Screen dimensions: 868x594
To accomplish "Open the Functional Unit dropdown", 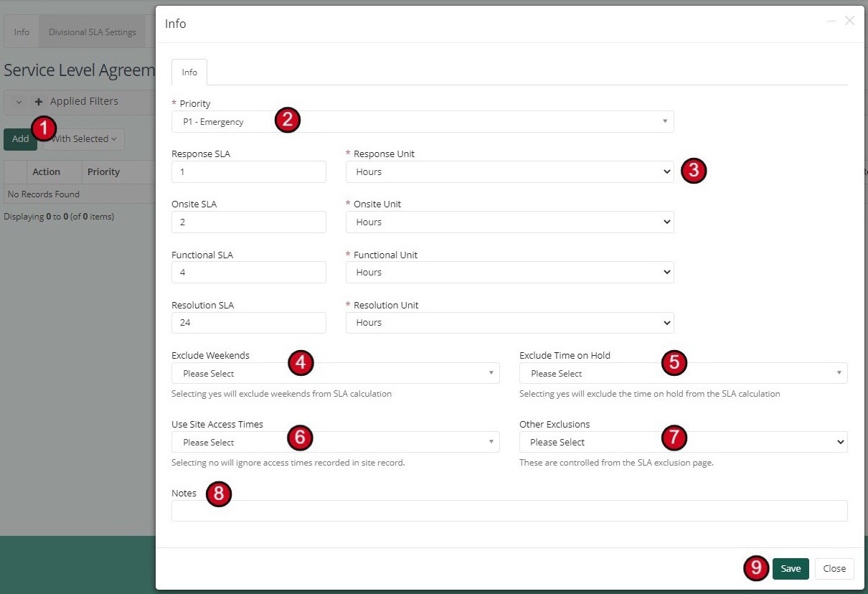I will [509, 273].
